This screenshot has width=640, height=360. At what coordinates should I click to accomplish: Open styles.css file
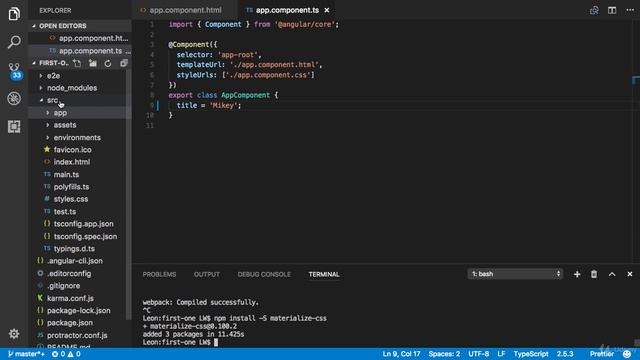71,199
